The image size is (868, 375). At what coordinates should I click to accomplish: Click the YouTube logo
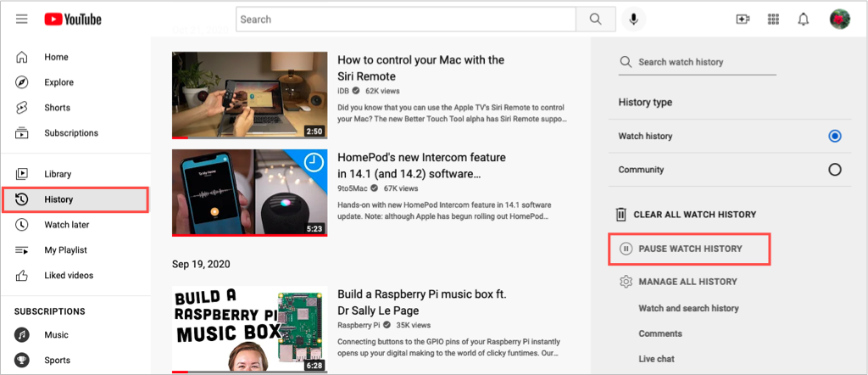coord(73,20)
